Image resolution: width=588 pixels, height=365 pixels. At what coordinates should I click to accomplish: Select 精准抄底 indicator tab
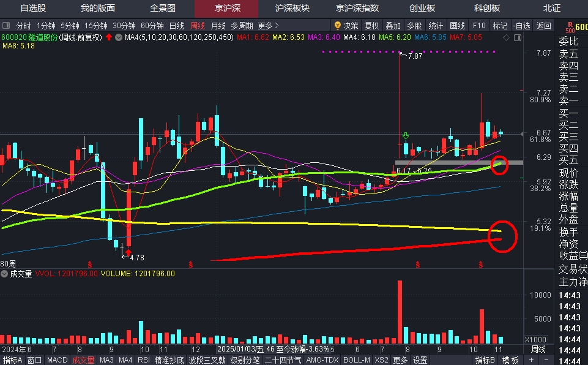(x=169, y=360)
